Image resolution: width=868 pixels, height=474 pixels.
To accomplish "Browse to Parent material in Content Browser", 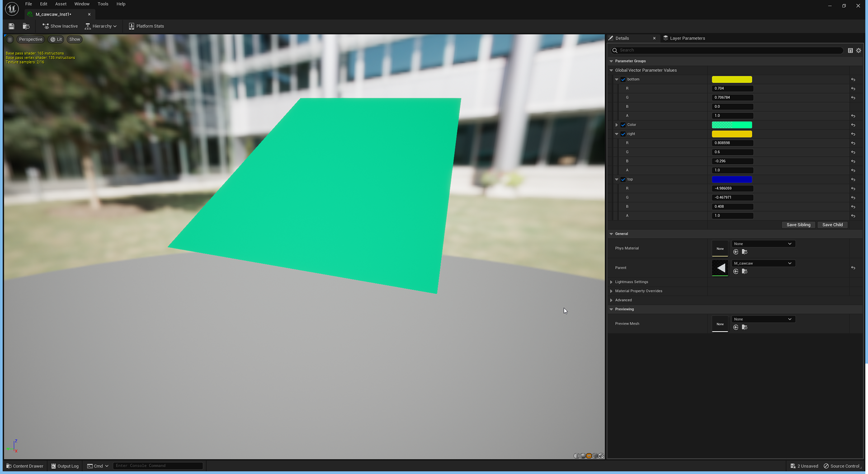I will coord(745,272).
